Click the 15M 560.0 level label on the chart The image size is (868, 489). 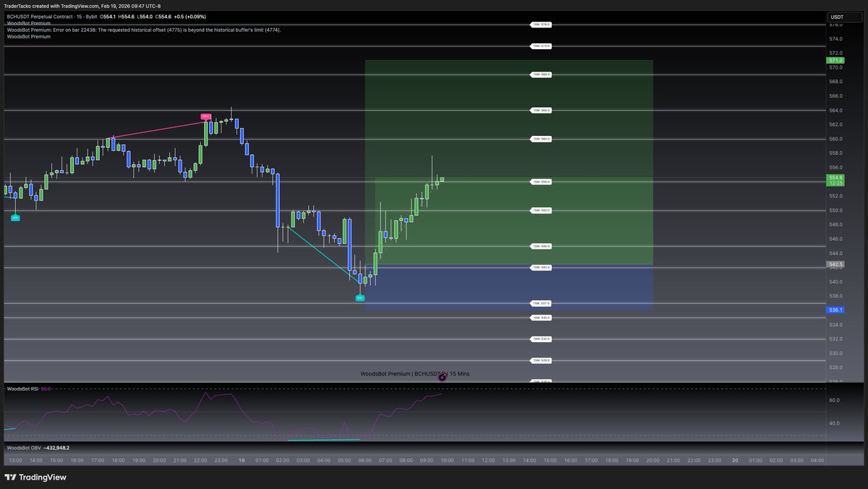tap(541, 139)
